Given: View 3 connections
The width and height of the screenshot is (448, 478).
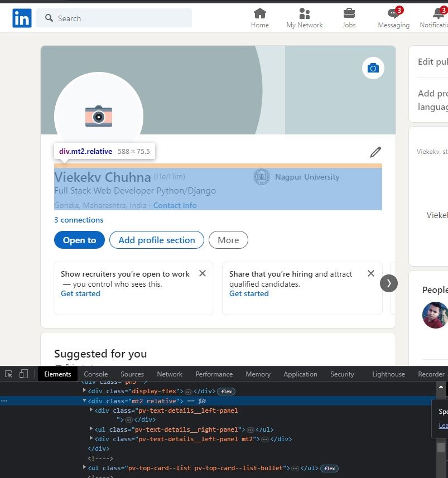Looking at the screenshot, I should [x=79, y=220].
